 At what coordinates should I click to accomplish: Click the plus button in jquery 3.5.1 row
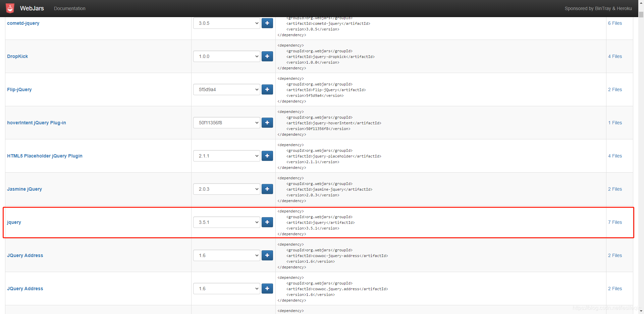267,222
